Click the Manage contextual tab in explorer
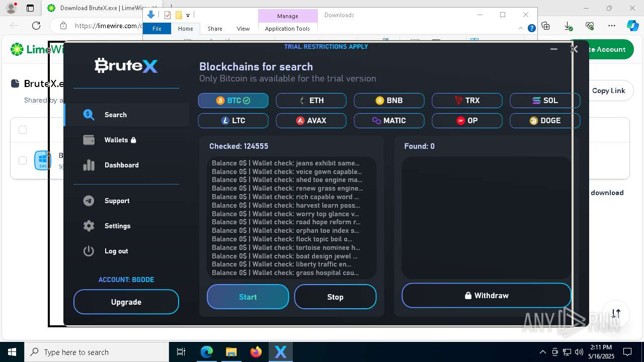Viewport: 644px width, 362px height. point(288,16)
